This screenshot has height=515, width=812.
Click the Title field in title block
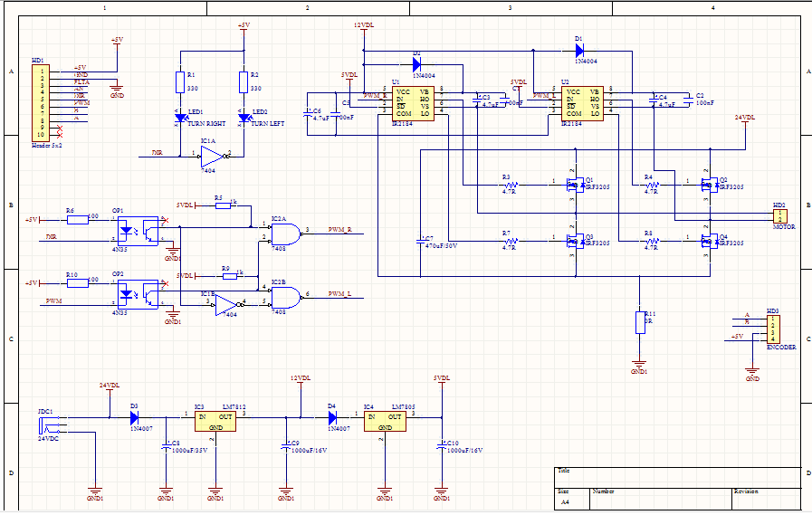click(678, 478)
